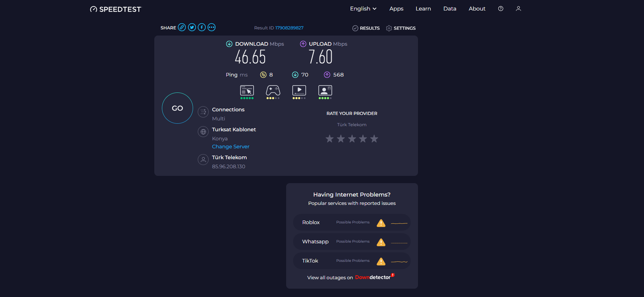
Task: Click the provider user icon
Action: click(x=203, y=160)
